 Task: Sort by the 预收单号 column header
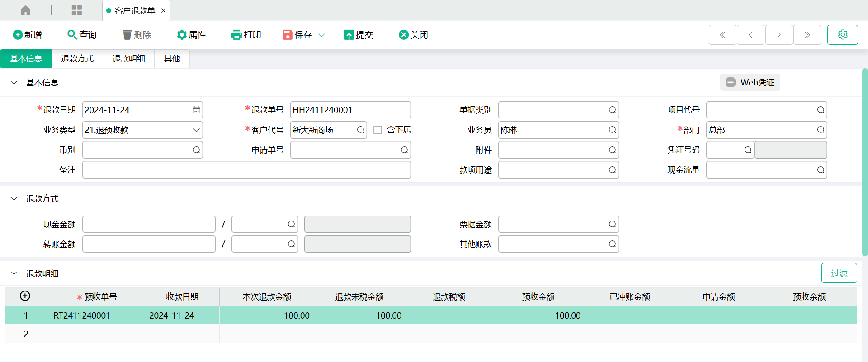click(96, 297)
